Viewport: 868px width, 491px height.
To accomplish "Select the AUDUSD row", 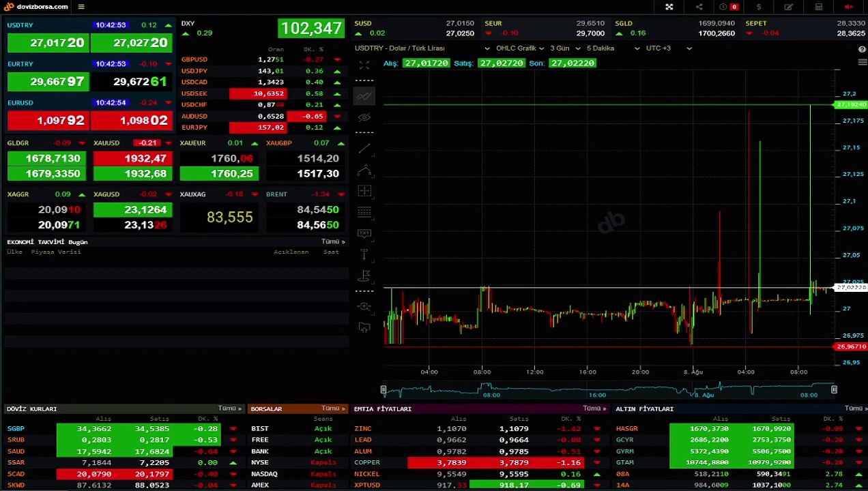I will tap(262, 116).
